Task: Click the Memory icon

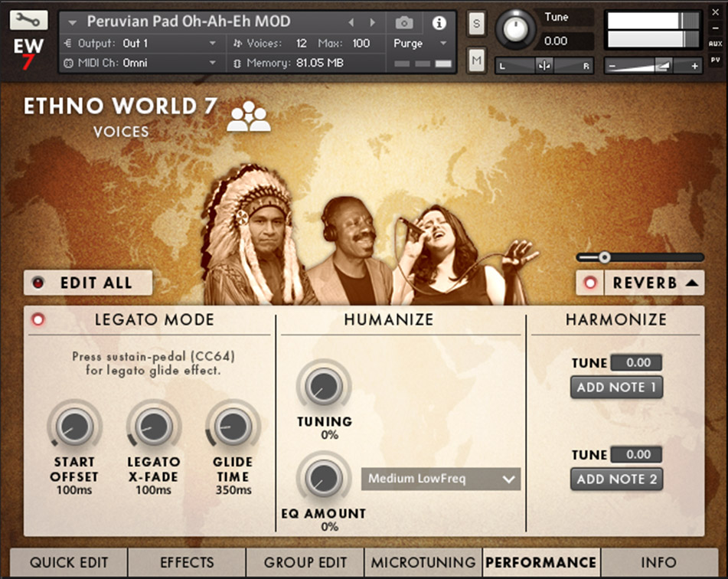Action: [237, 64]
